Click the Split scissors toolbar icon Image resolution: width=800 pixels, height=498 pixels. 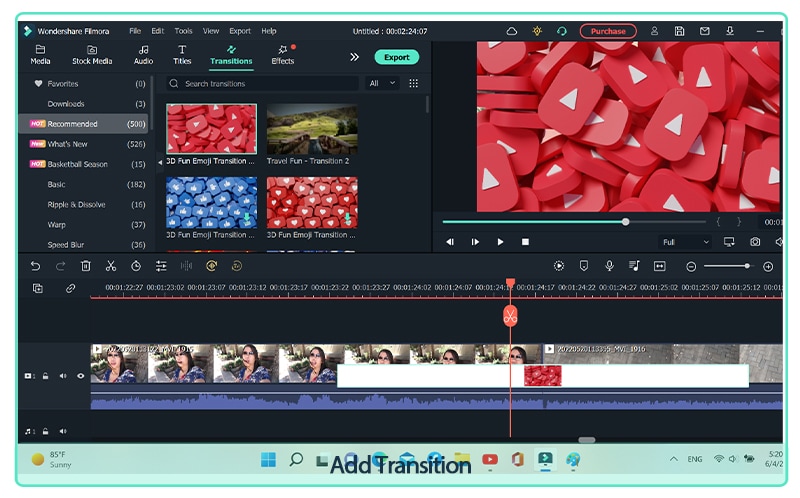111,266
